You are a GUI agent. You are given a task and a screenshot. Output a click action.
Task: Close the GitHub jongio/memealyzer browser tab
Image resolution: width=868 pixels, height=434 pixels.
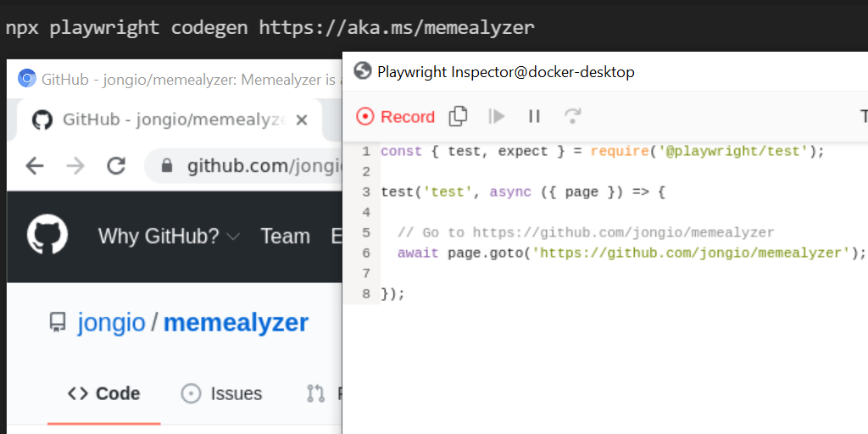pyautogui.click(x=301, y=120)
